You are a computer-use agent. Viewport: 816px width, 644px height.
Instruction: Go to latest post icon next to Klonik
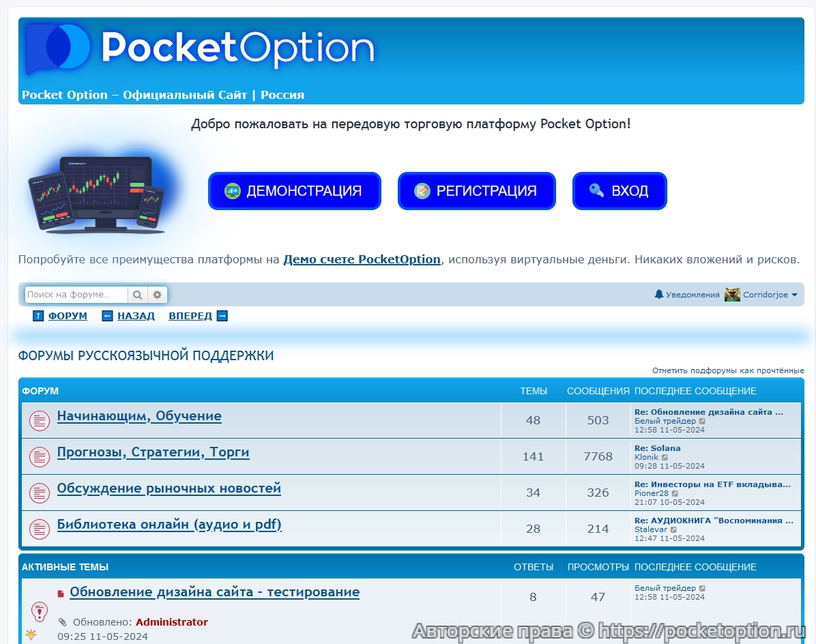(x=665, y=457)
